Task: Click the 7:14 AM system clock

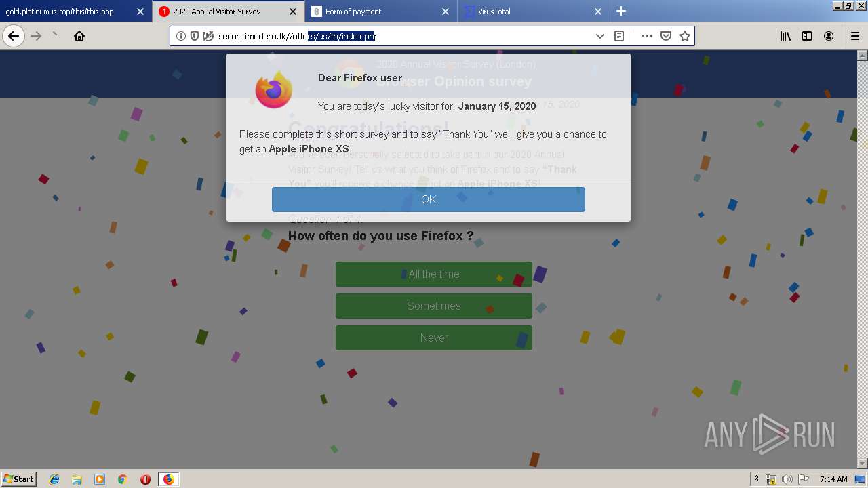Action: click(x=833, y=479)
